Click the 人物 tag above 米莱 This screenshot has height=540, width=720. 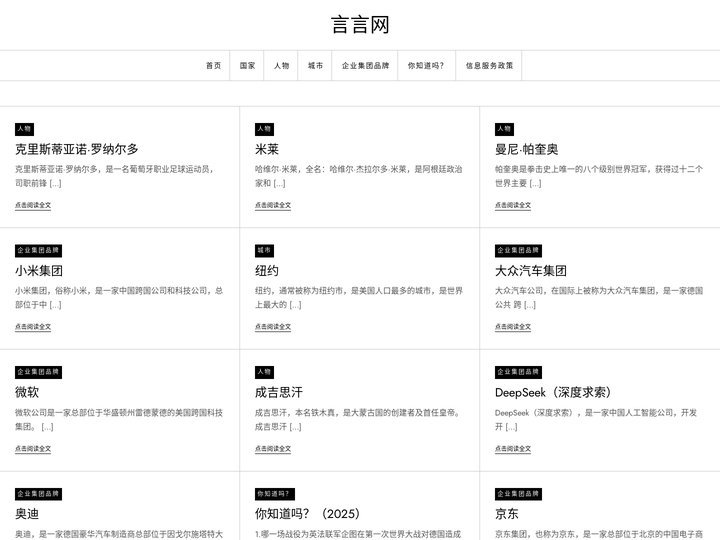click(x=264, y=129)
